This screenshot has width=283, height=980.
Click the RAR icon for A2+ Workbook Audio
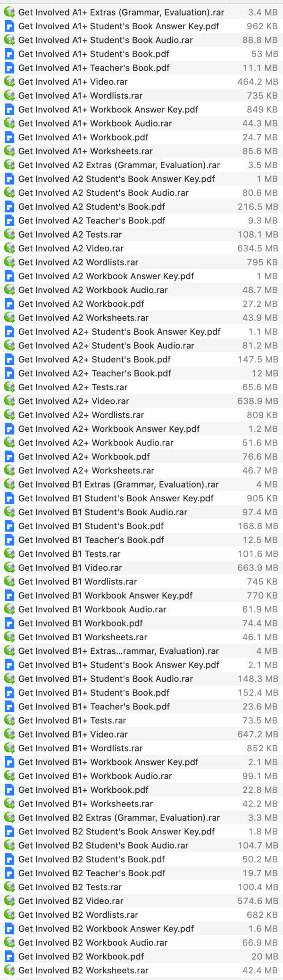[x=9, y=443]
